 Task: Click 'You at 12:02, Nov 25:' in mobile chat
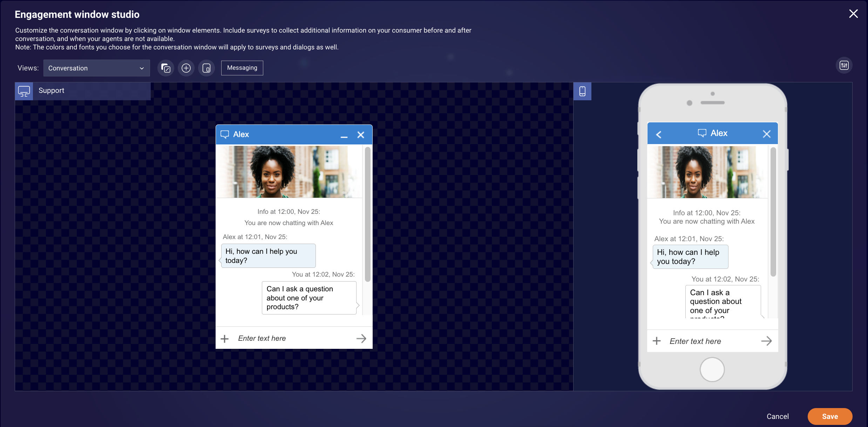(725, 279)
